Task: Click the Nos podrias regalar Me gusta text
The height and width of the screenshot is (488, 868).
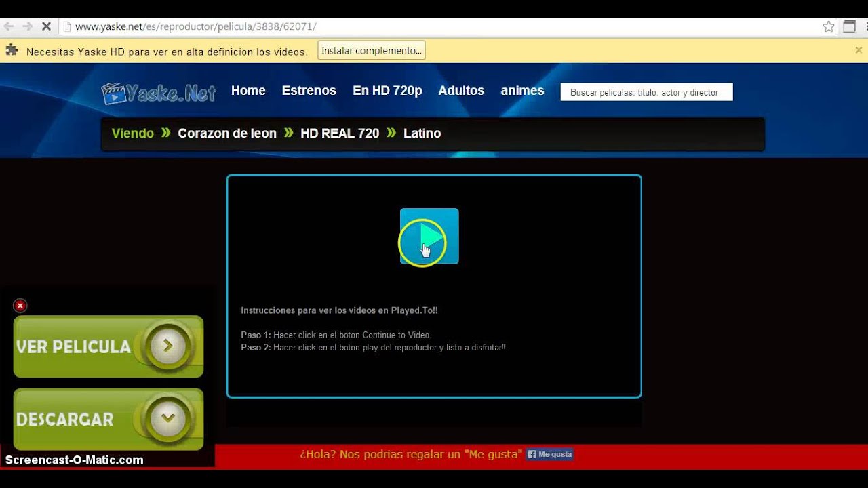Action: click(x=411, y=454)
